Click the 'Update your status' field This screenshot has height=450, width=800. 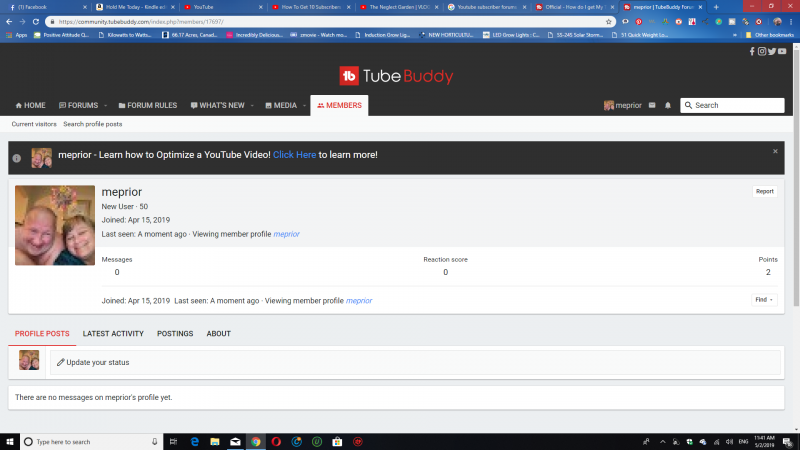[415, 362]
